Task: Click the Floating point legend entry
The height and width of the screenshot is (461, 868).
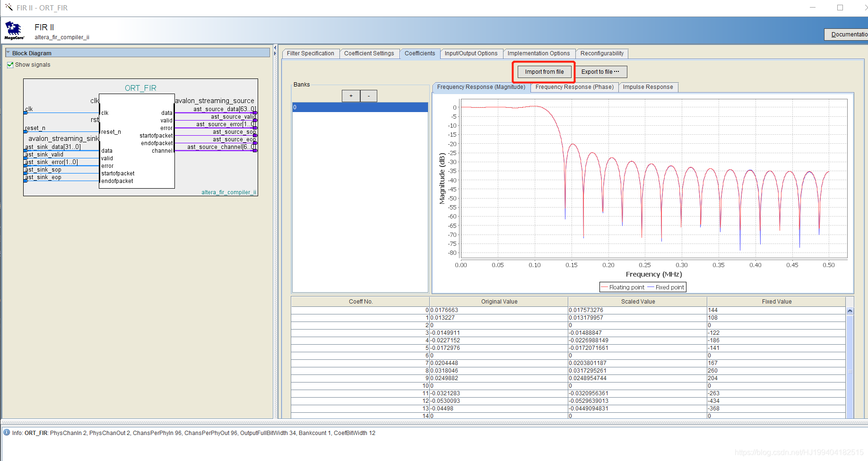Action: coord(623,287)
